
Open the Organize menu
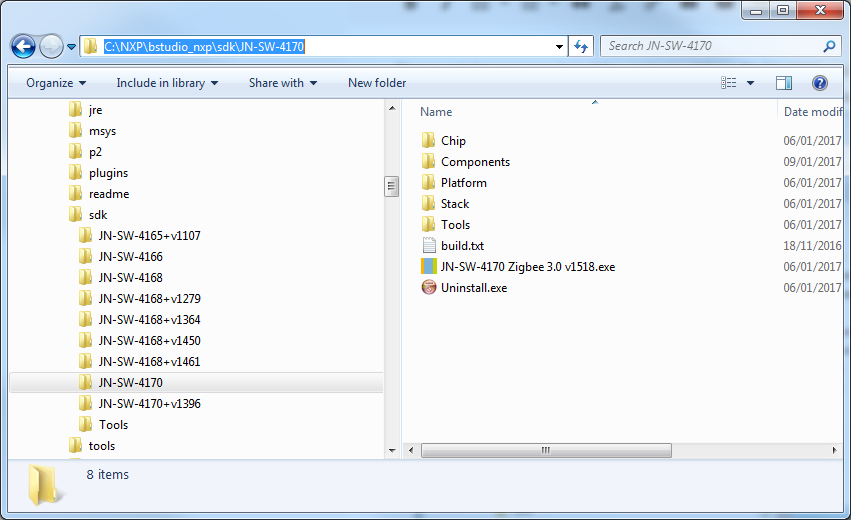pos(56,83)
